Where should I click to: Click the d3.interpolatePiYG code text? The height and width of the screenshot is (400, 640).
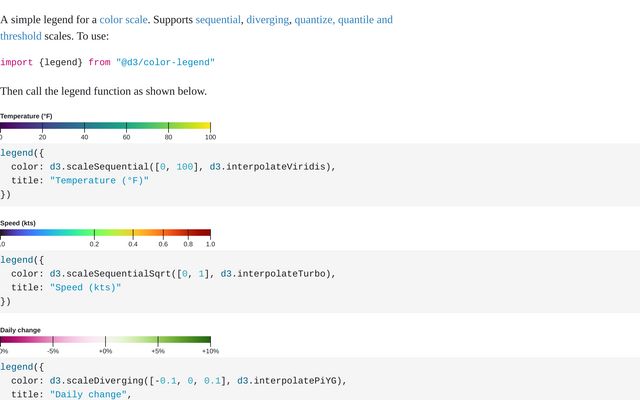(289, 380)
